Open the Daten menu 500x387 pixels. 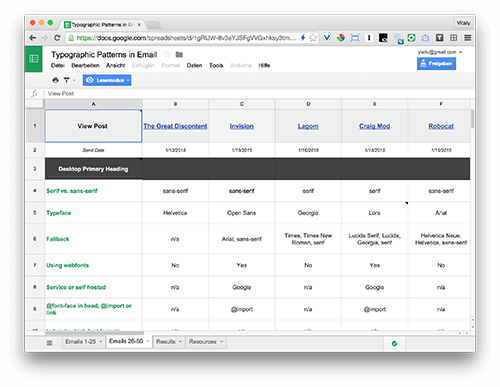(x=194, y=65)
